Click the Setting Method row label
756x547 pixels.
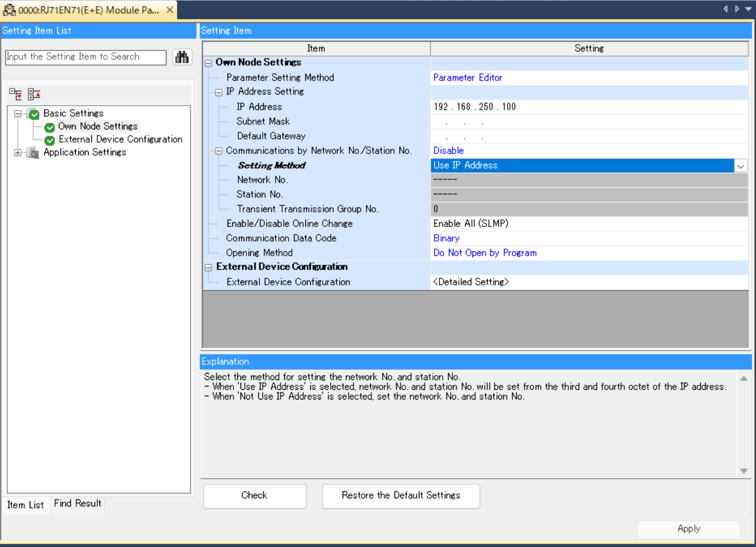(x=271, y=166)
